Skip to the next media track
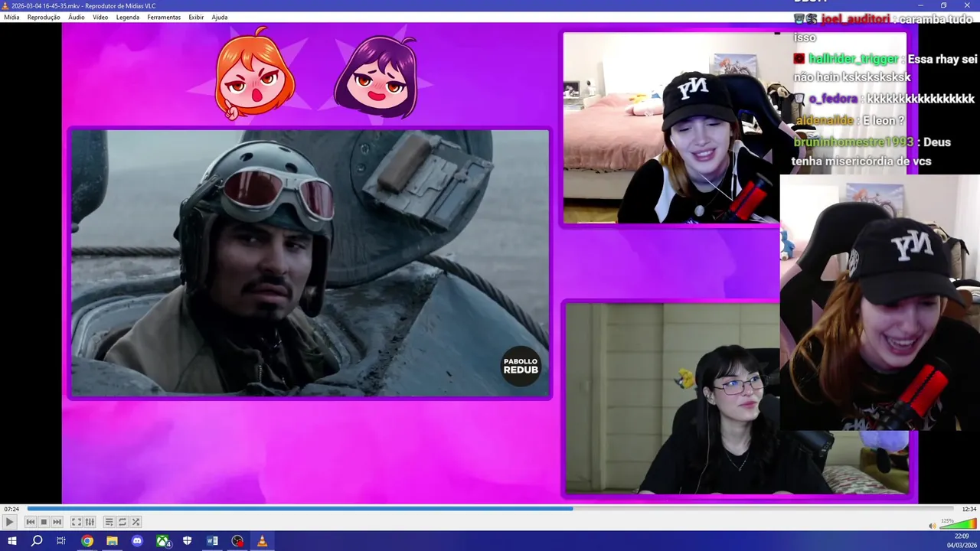The height and width of the screenshot is (551, 980). 57,522
